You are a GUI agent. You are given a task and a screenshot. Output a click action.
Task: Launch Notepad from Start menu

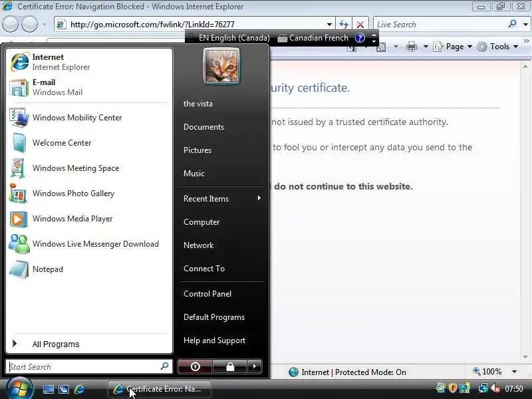point(89,269)
